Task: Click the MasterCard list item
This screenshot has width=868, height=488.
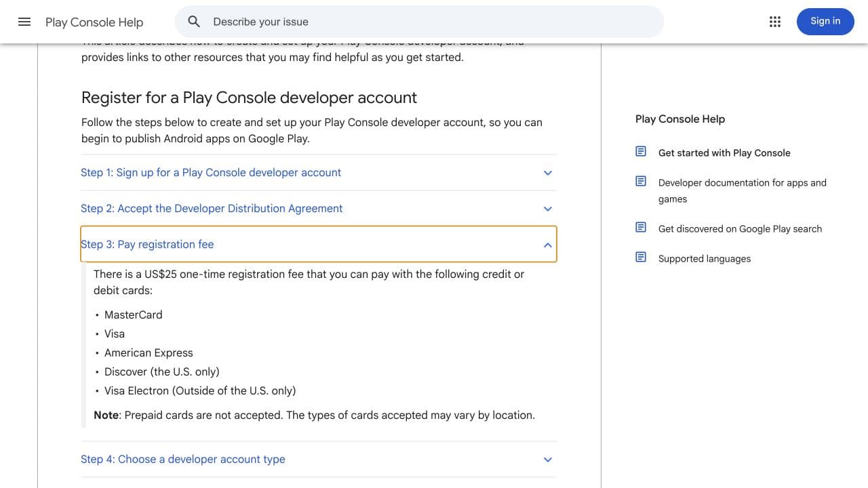Action: click(134, 314)
